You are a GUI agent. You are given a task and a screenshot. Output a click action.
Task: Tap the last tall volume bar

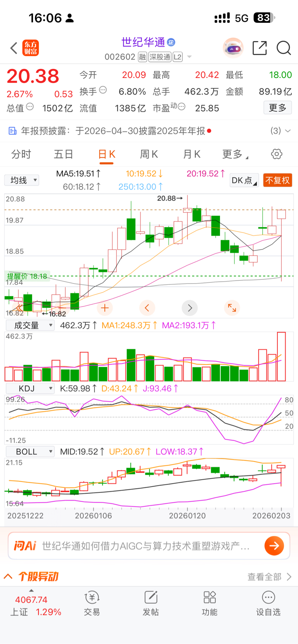pyautogui.click(x=281, y=356)
